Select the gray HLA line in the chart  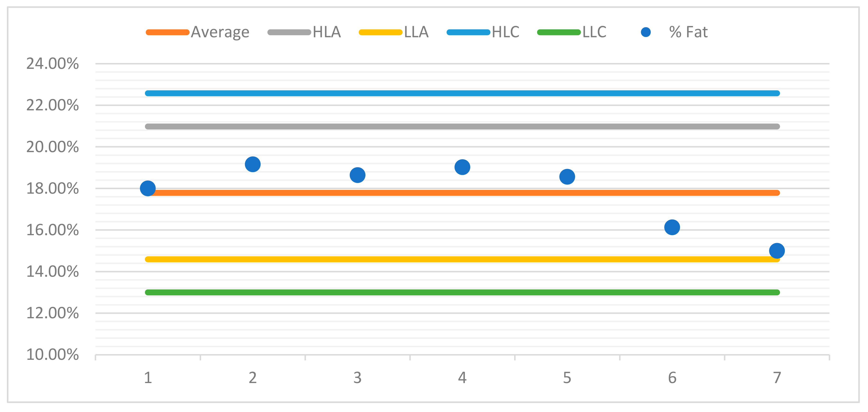[404, 126]
